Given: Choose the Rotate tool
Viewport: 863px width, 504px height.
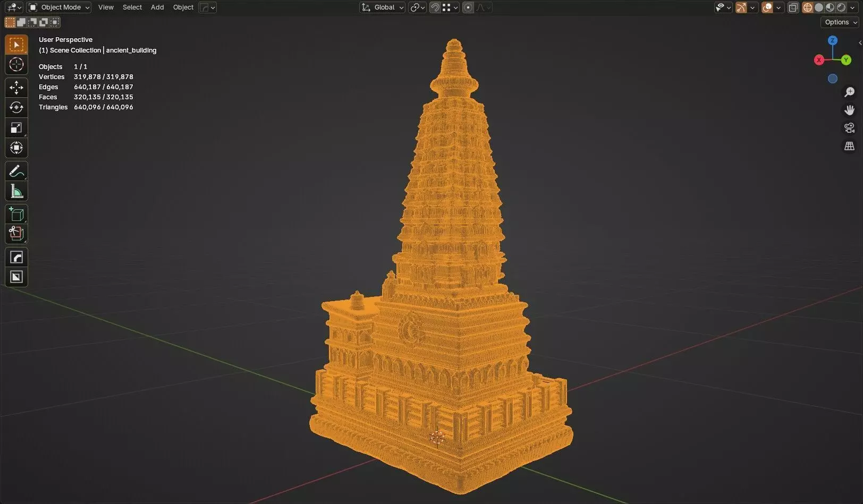Looking at the screenshot, I should point(16,108).
